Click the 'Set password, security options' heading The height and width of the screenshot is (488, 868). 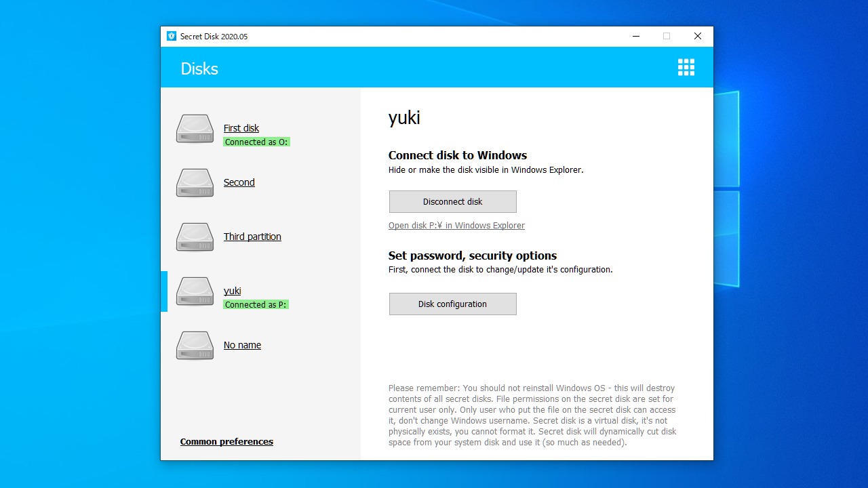(473, 256)
